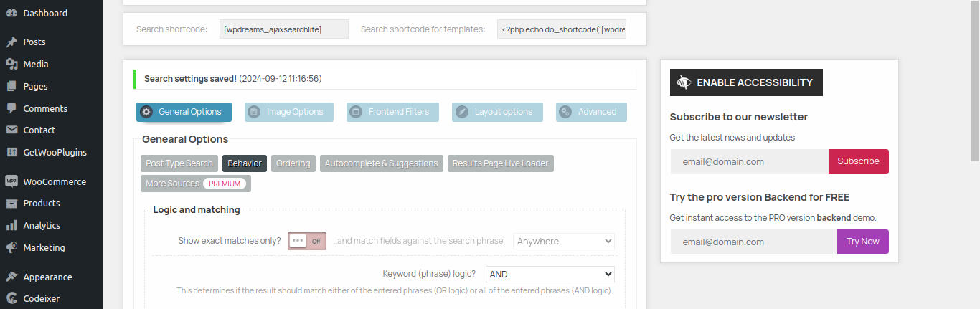Open the Anywhere match fields dropdown

click(564, 241)
